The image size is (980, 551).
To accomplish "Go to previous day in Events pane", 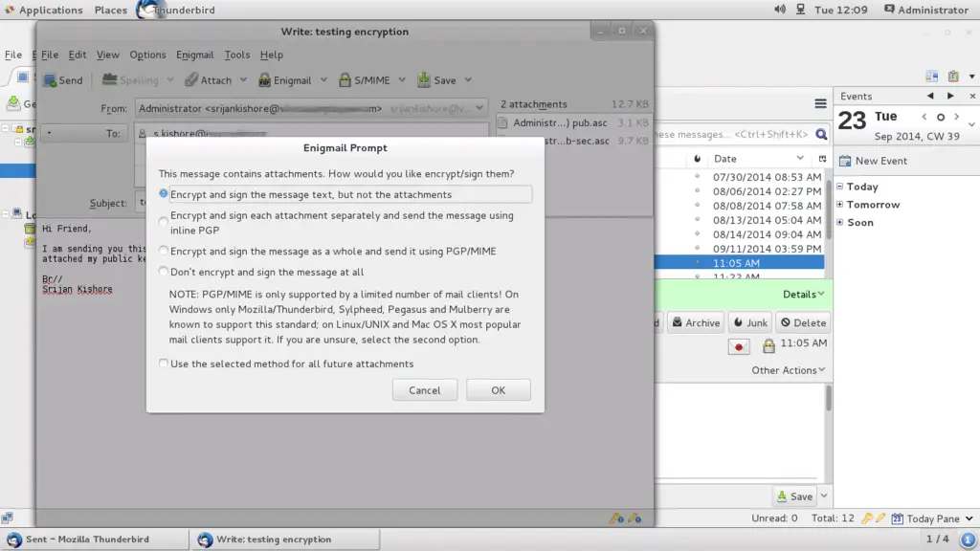I will tap(930, 97).
